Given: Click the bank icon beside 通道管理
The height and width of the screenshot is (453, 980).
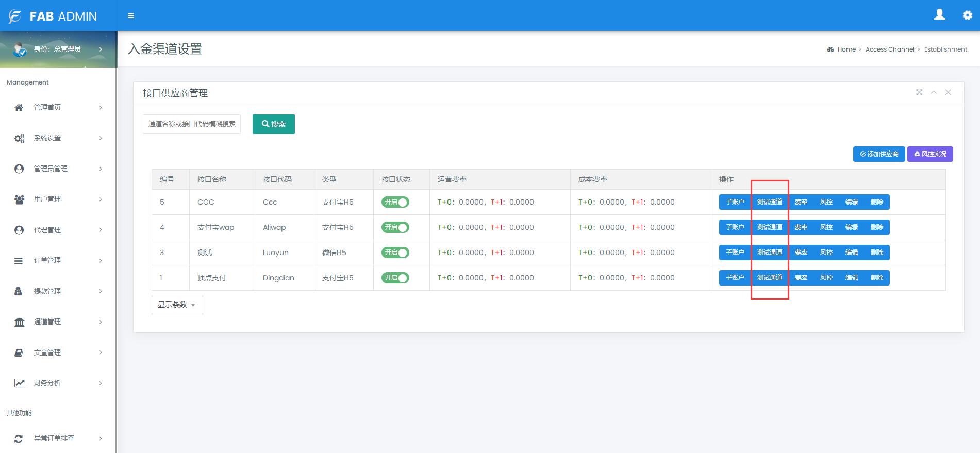Looking at the screenshot, I should pyautogui.click(x=19, y=322).
